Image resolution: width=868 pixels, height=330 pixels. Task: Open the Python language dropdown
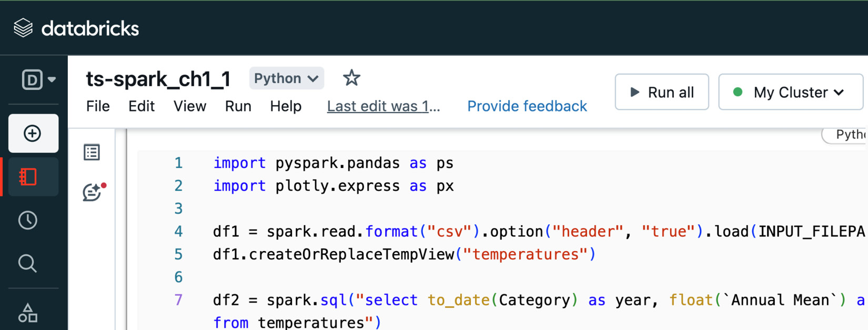pyautogui.click(x=286, y=78)
